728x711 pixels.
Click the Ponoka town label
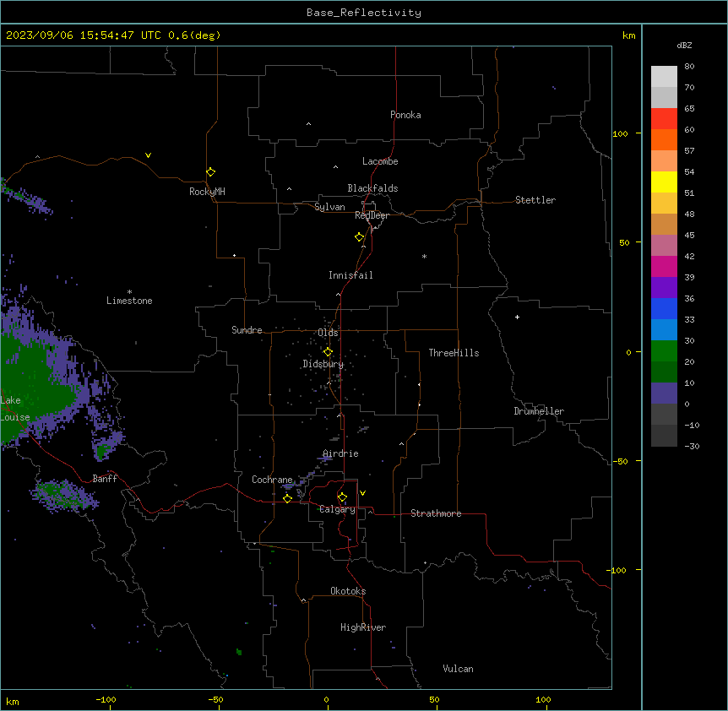[x=405, y=115]
